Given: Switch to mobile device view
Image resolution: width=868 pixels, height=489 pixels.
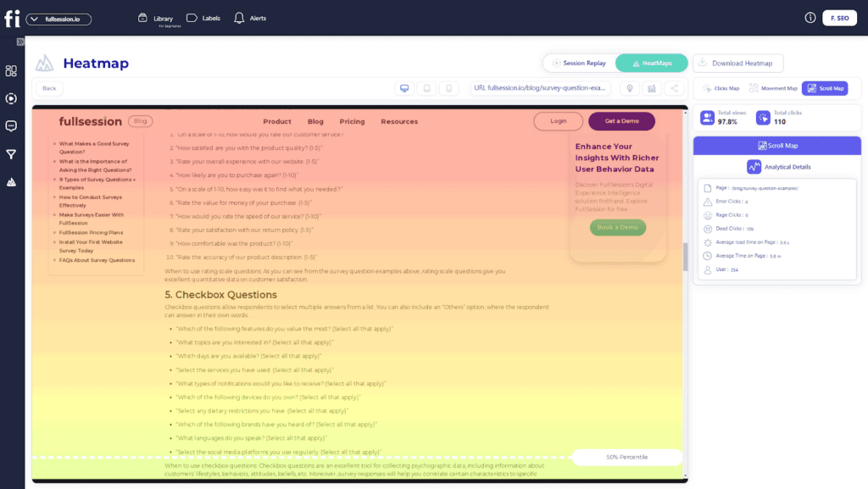Looking at the screenshot, I should [x=450, y=88].
